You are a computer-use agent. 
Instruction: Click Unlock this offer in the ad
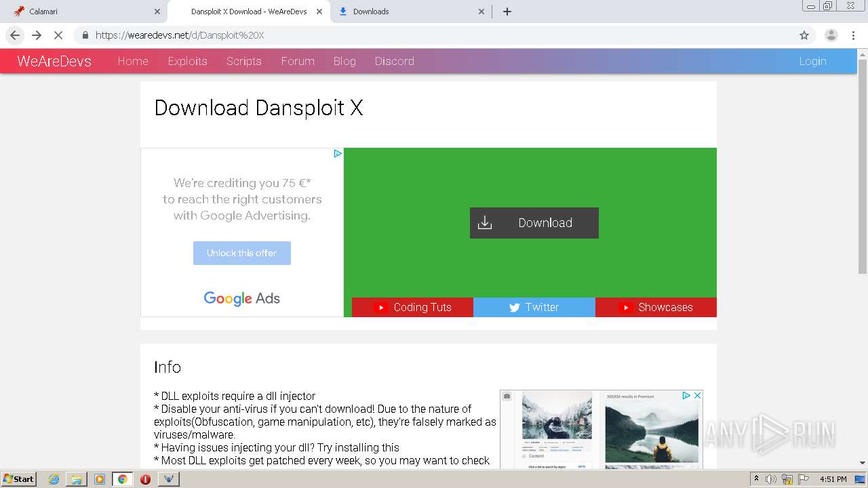[x=242, y=253]
